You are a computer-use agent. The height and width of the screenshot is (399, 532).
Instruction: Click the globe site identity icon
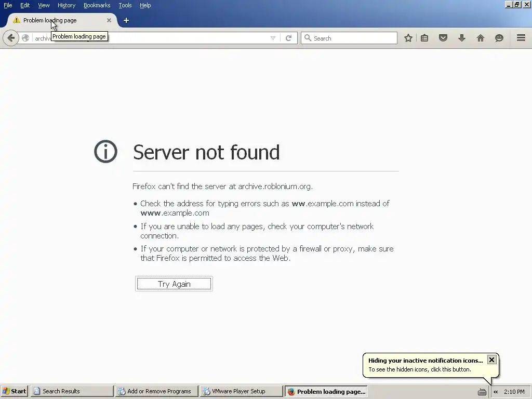pos(25,38)
